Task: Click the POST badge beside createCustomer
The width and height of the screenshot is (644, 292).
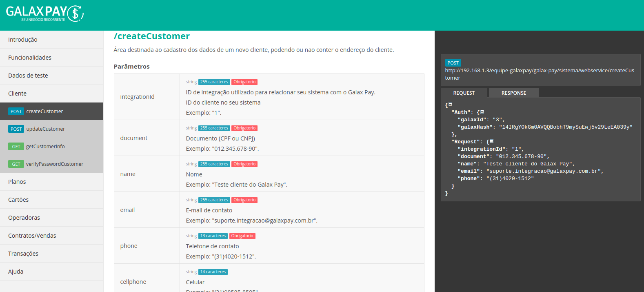Action: [x=16, y=111]
